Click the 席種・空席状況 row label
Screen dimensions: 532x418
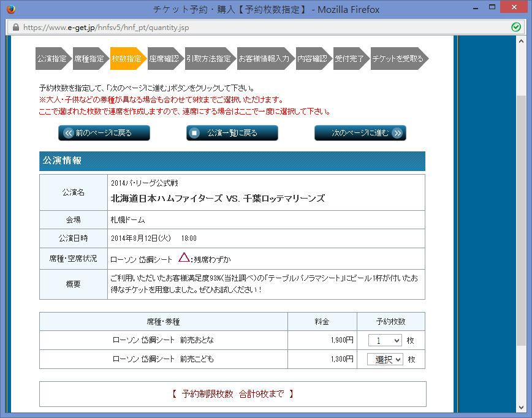(x=74, y=259)
